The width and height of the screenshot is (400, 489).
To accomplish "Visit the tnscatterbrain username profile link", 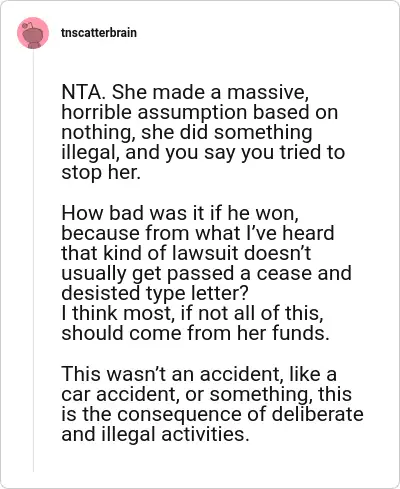I will pyautogui.click(x=99, y=33).
